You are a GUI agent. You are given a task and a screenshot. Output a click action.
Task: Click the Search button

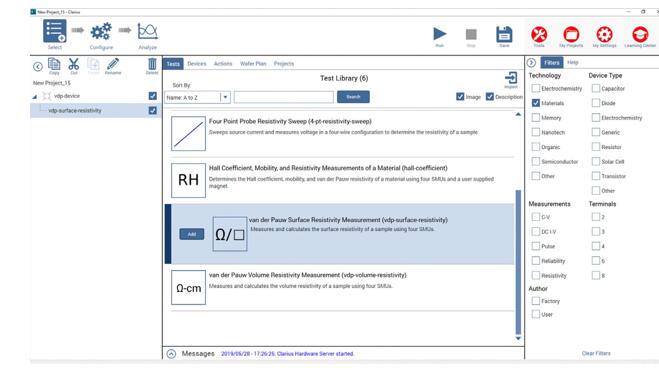coord(353,97)
